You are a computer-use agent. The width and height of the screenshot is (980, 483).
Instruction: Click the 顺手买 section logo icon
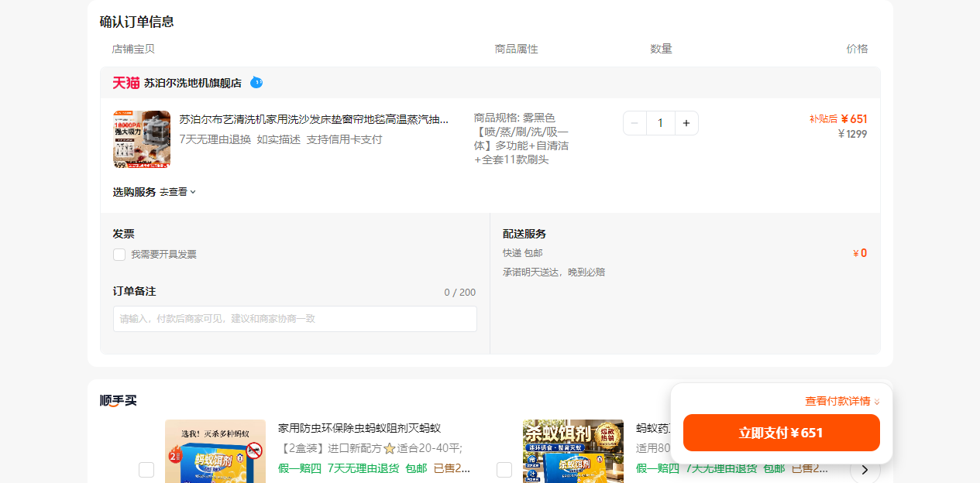point(118,400)
